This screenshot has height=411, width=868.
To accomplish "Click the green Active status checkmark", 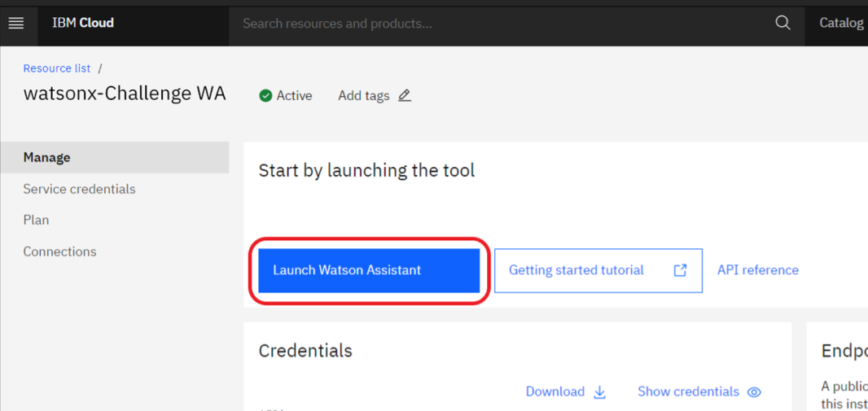I will click(x=265, y=96).
